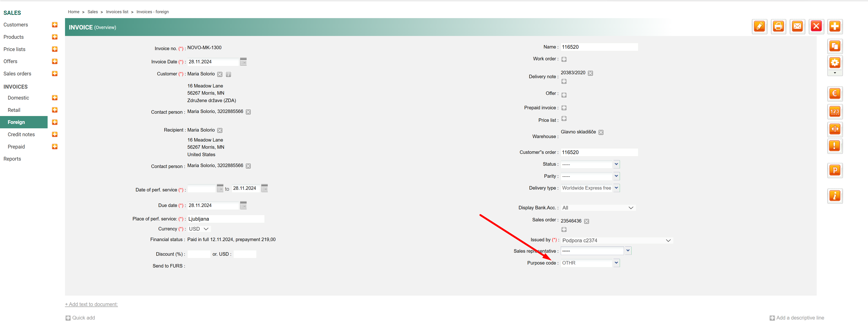Click the red X delete icon

coord(816,26)
